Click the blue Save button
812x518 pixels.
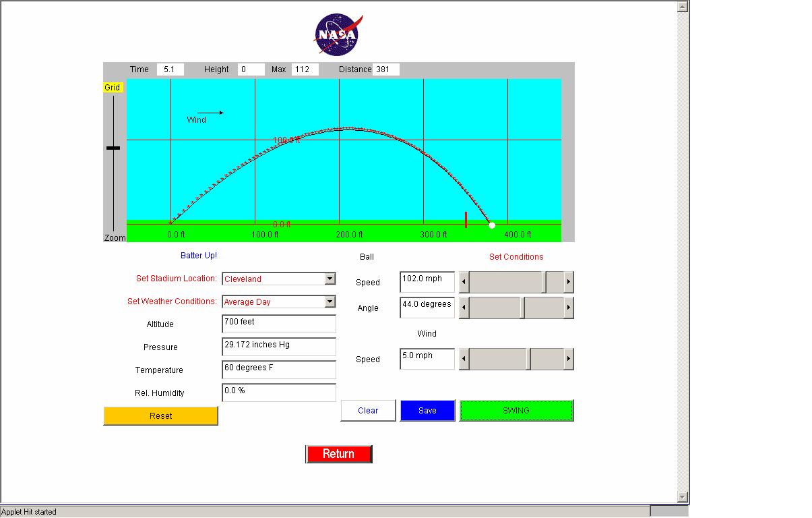428,411
